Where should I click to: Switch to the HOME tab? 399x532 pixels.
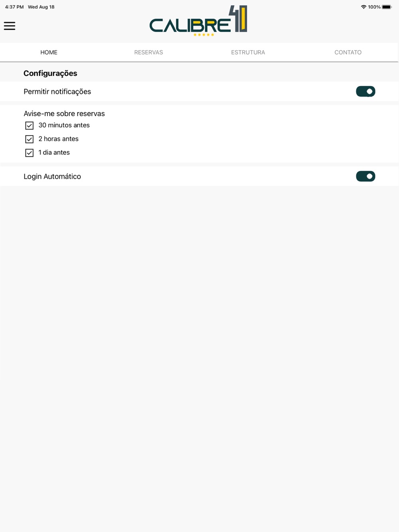pos(49,52)
